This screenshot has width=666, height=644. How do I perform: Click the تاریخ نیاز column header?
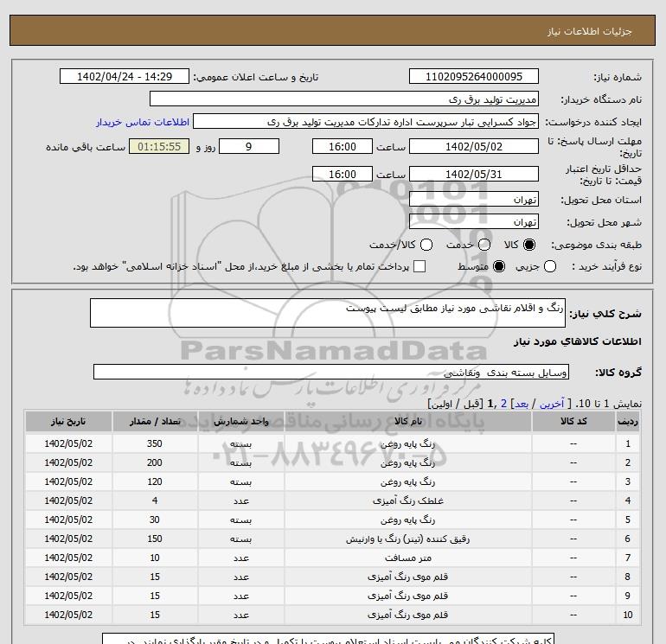68,421
